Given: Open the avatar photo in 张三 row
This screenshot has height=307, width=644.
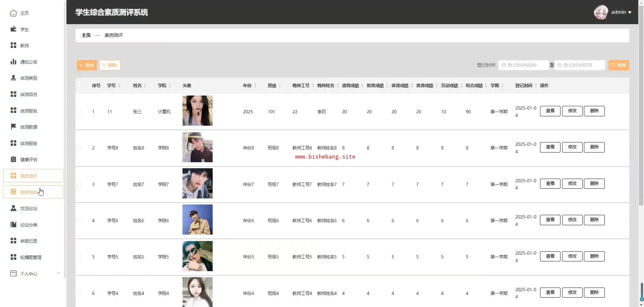Looking at the screenshot, I should (x=198, y=111).
